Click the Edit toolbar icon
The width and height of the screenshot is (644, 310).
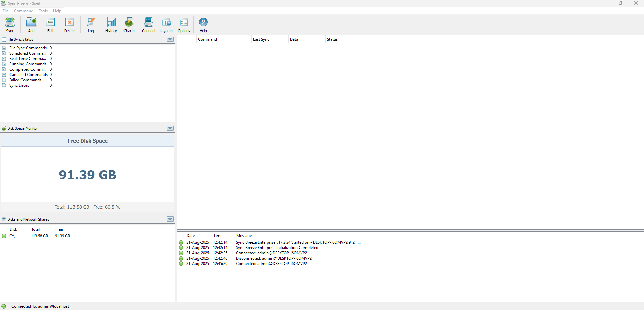pos(50,25)
